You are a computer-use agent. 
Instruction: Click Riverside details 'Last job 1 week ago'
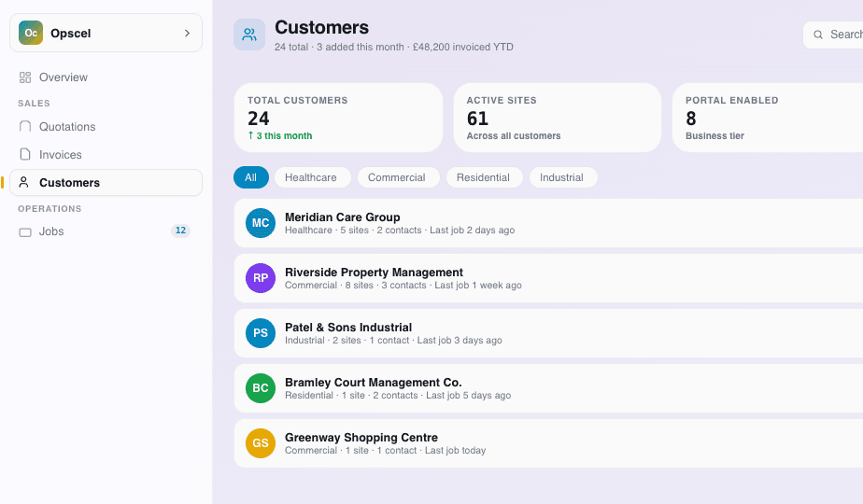(x=478, y=285)
